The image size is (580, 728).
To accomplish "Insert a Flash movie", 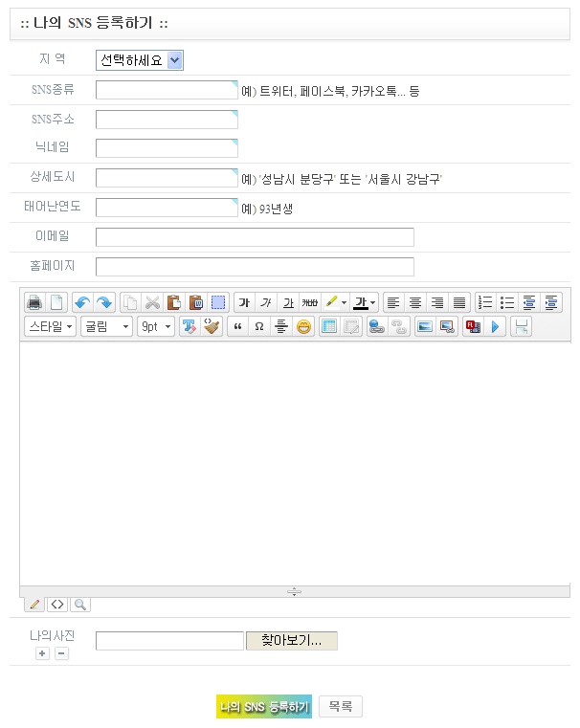I will pos(473,327).
